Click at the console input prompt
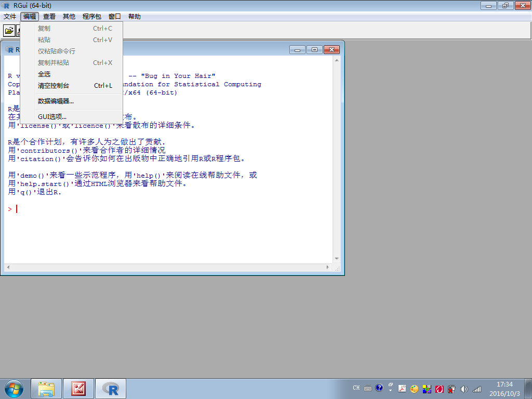The width and height of the screenshot is (532, 399). coord(17,209)
